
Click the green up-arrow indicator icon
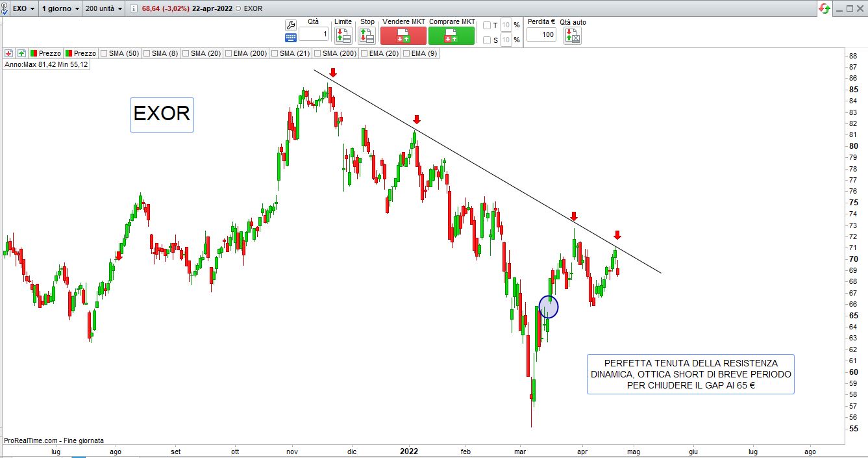tap(21, 53)
